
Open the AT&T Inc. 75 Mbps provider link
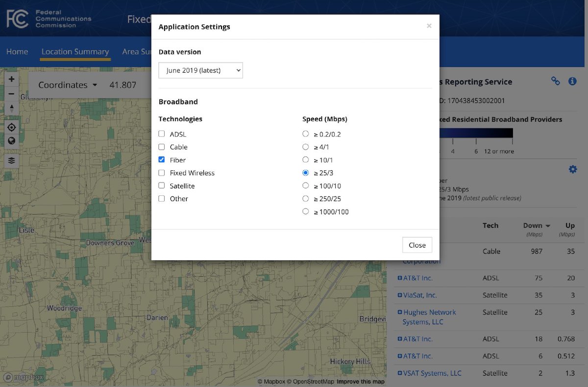(x=418, y=278)
